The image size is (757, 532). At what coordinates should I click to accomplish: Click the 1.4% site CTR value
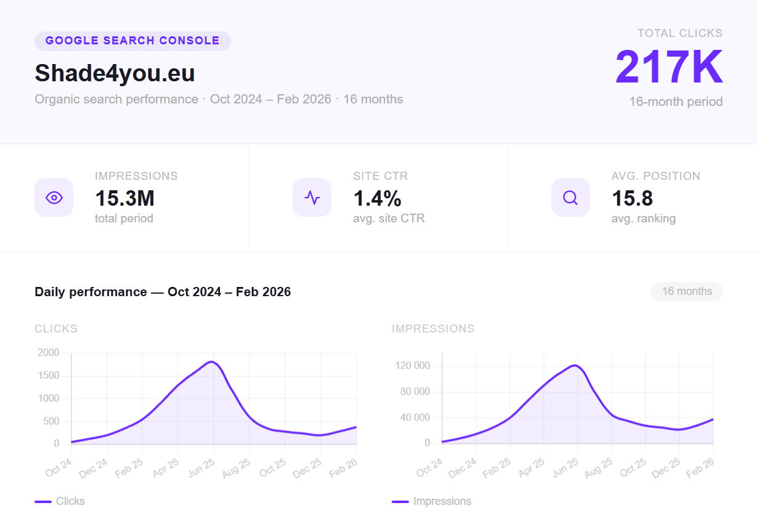click(377, 198)
